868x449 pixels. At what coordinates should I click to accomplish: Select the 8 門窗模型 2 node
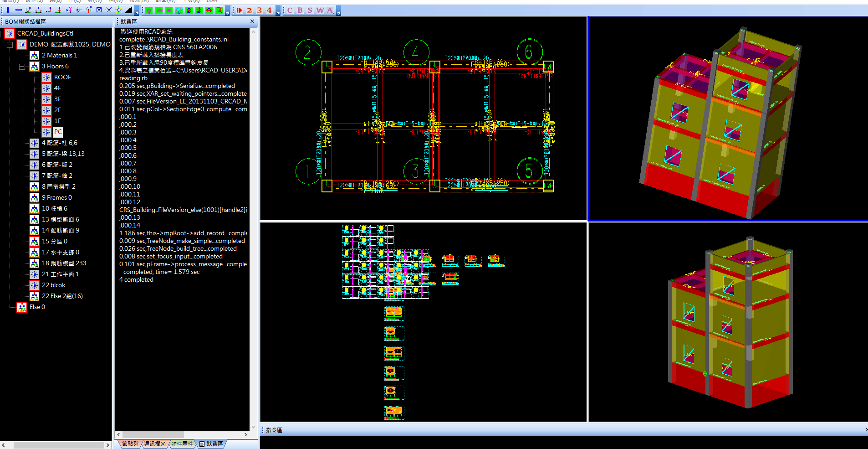click(59, 186)
